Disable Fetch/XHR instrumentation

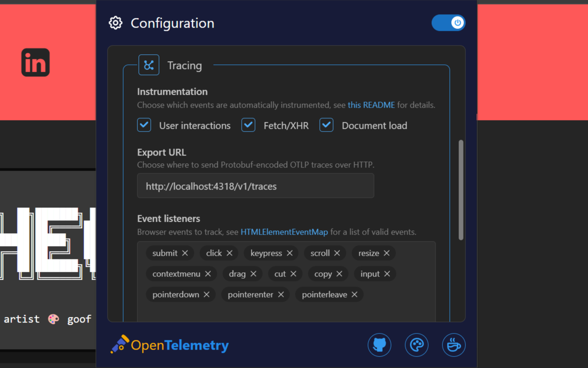tap(248, 125)
